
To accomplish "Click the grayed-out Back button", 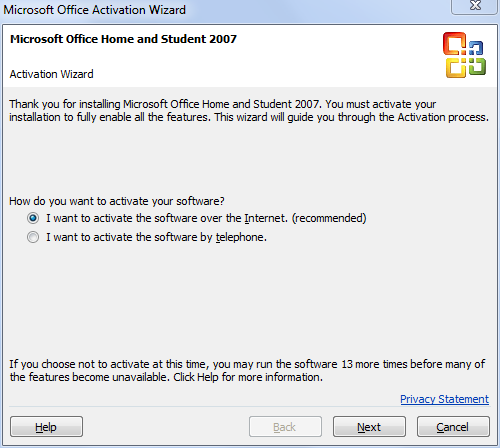I will coord(285,427).
